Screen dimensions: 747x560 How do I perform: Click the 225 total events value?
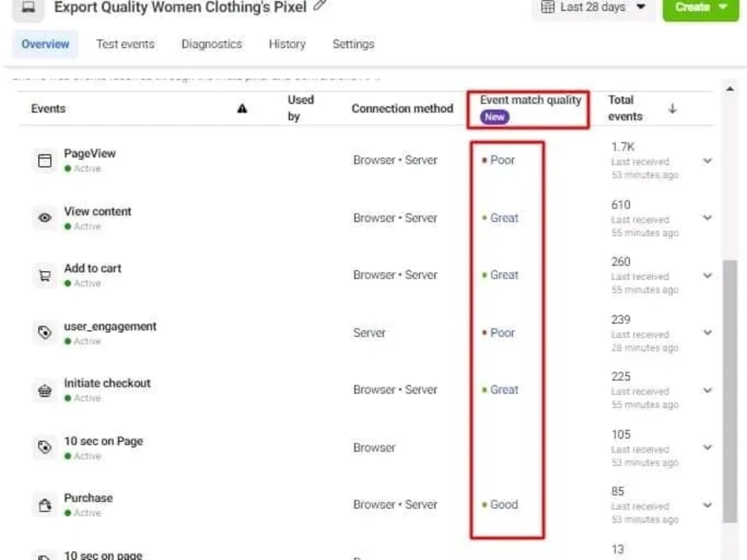[x=621, y=376]
